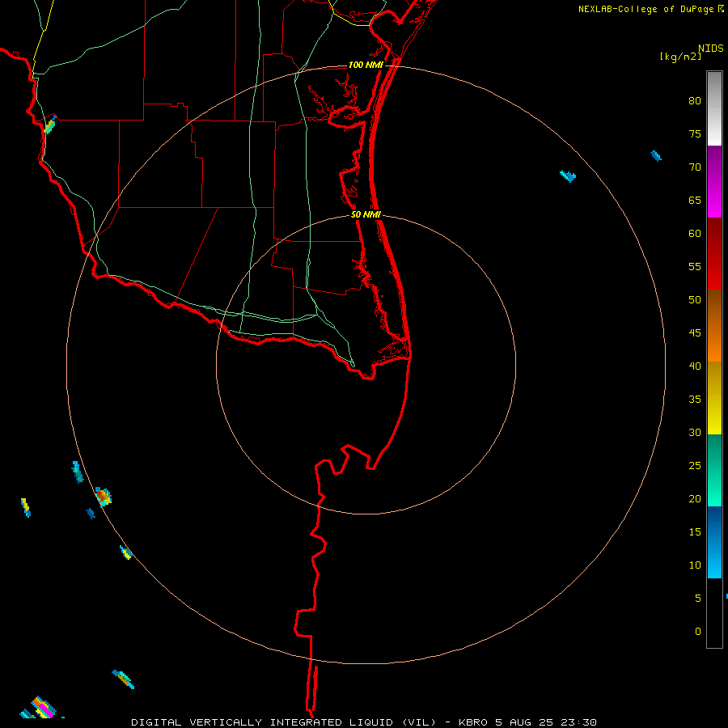
Task: Click the 45 value on VIL scale
Action: tap(695, 333)
